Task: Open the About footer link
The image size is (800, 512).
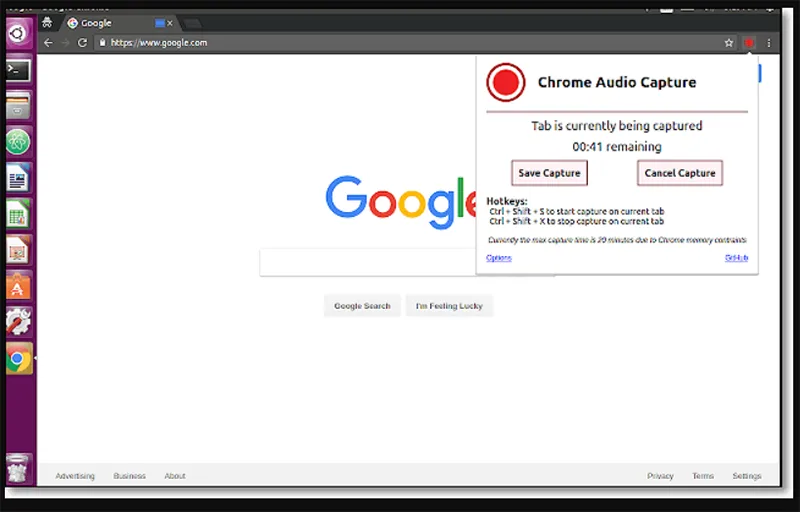Action: (x=174, y=476)
